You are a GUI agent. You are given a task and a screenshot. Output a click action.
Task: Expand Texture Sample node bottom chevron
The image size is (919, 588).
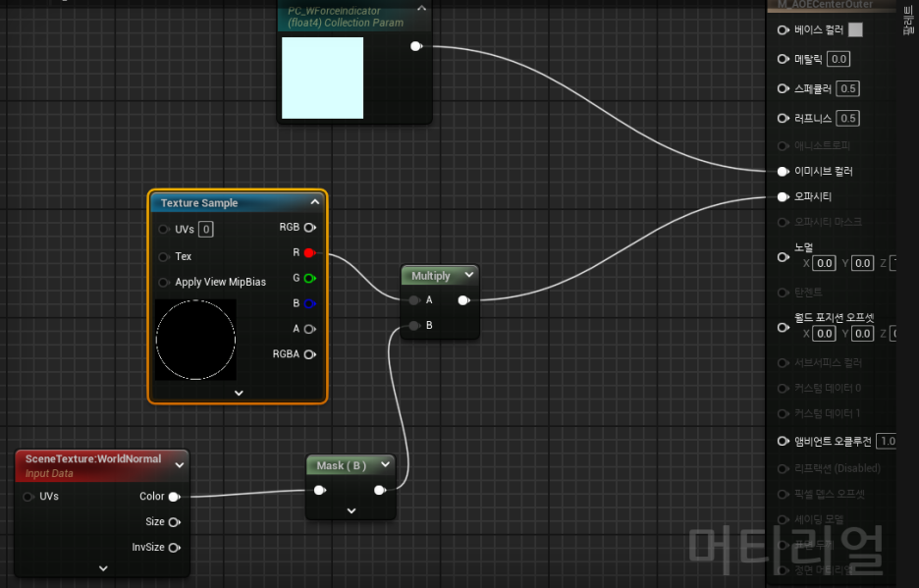239,393
